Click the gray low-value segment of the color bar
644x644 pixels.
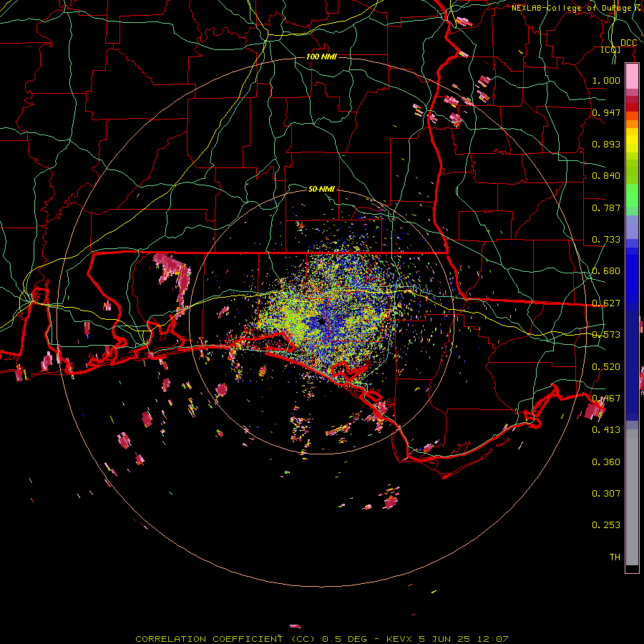coord(632,497)
